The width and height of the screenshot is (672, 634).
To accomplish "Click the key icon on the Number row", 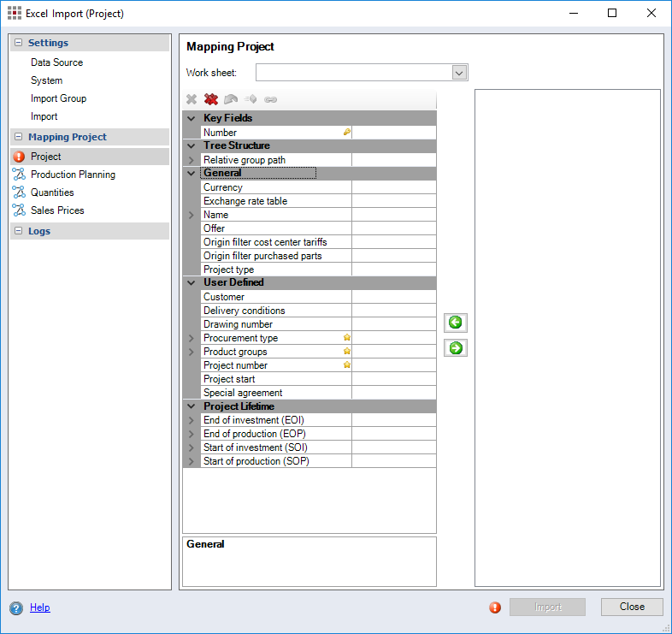I will tap(346, 133).
